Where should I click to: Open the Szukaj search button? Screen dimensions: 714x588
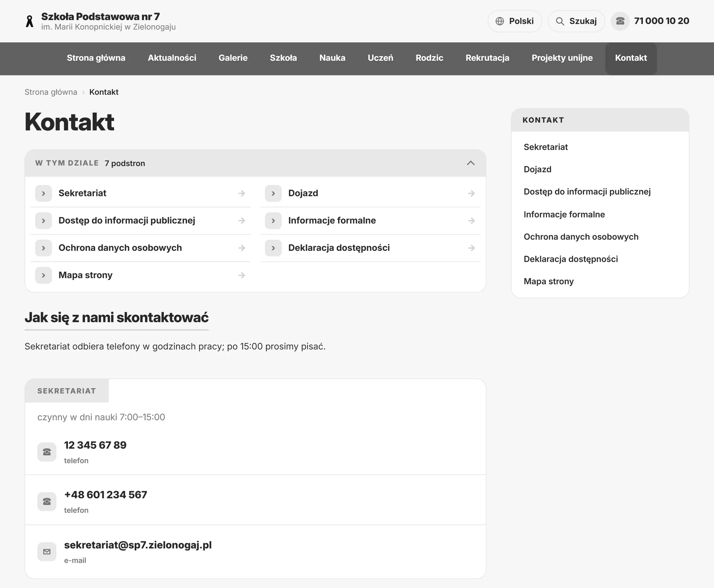tap(576, 21)
